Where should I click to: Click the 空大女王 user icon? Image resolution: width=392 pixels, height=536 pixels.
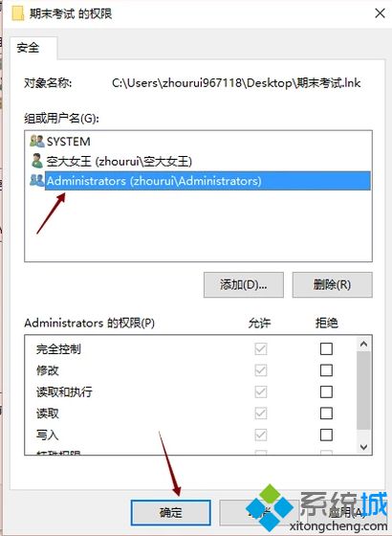click(36, 161)
